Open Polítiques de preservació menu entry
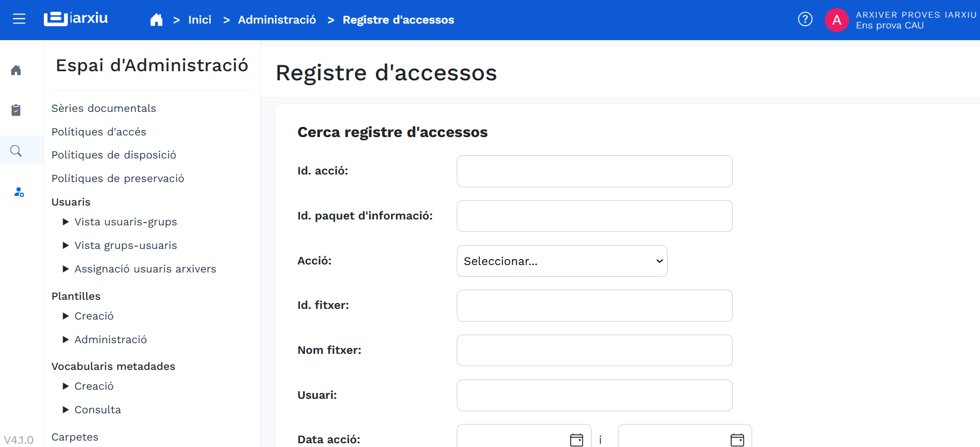 [x=118, y=178]
